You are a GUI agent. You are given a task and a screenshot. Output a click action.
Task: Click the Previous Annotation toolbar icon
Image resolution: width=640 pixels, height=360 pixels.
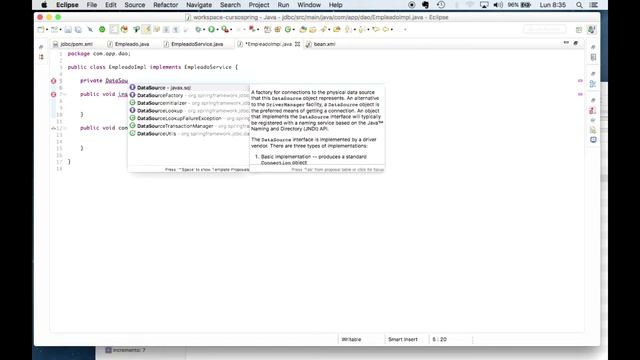click(362, 29)
